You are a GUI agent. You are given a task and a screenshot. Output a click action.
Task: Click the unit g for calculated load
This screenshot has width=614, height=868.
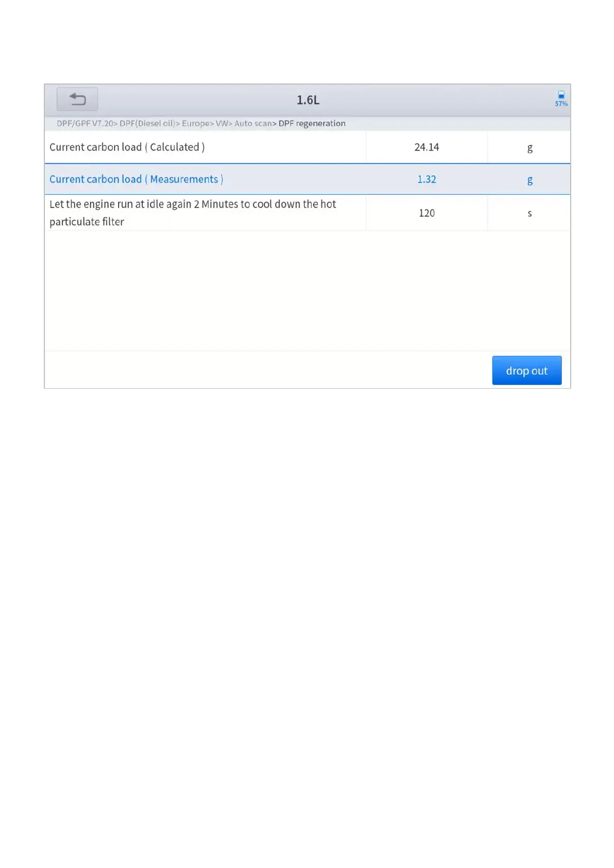[529, 148]
